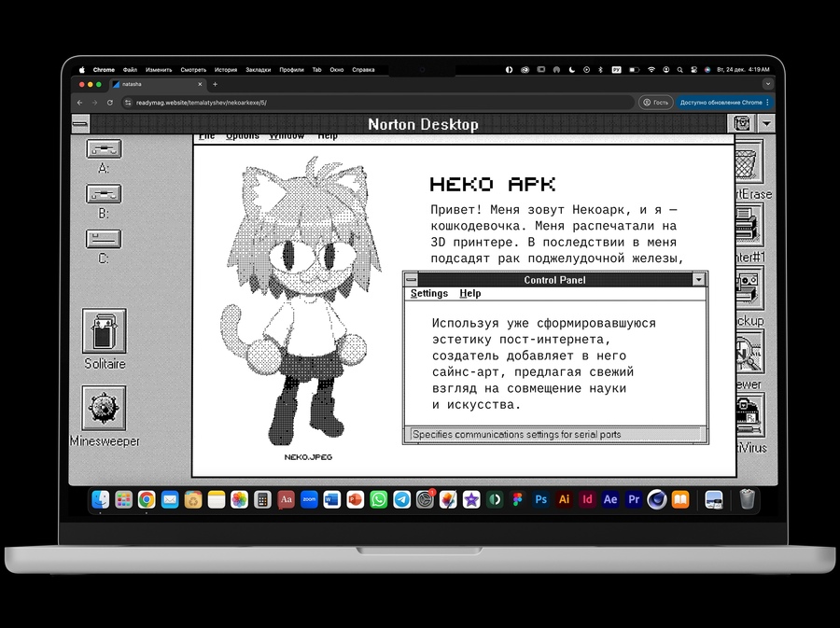The height and width of the screenshot is (628, 840).
Task: Open Help menu in Control Panel
Action: click(x=470, y=293)
